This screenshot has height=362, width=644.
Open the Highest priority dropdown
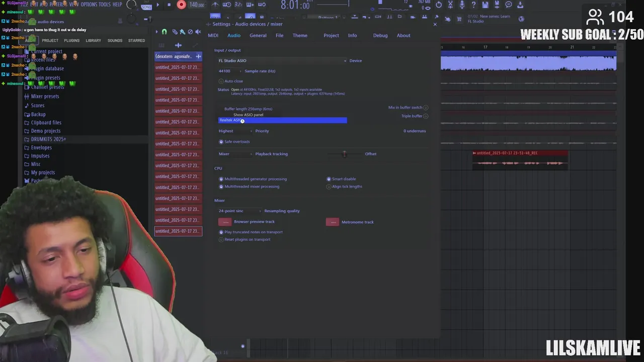pos(235,131)
